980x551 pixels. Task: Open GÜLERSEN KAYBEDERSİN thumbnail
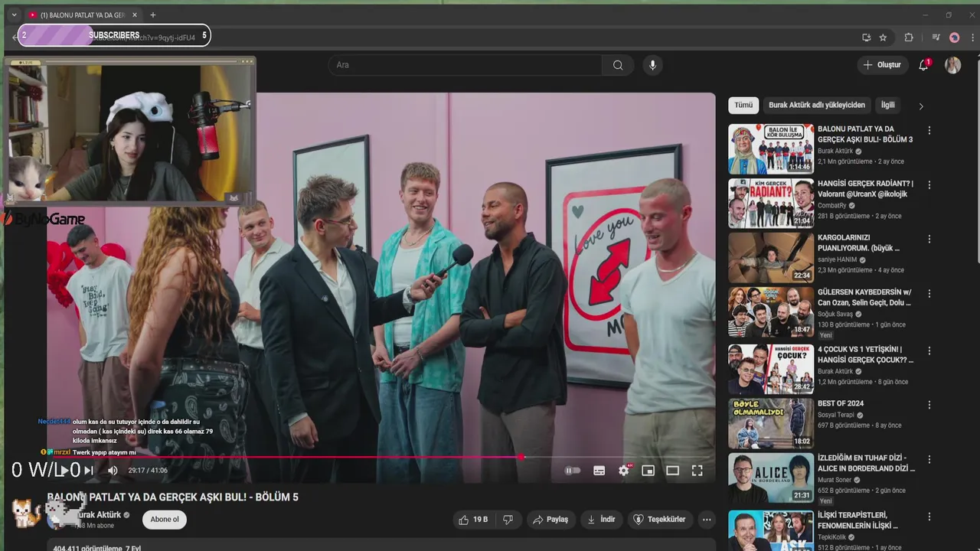[771, 311]
